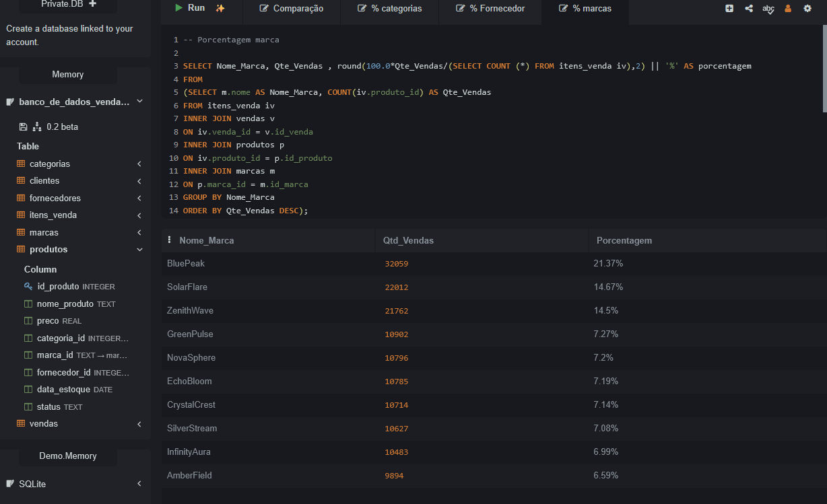This screenshot has height=504, width=827.
Task: Switch to the % Fornecedor tab
Action: pyautogui.click(x=490, y=9)
